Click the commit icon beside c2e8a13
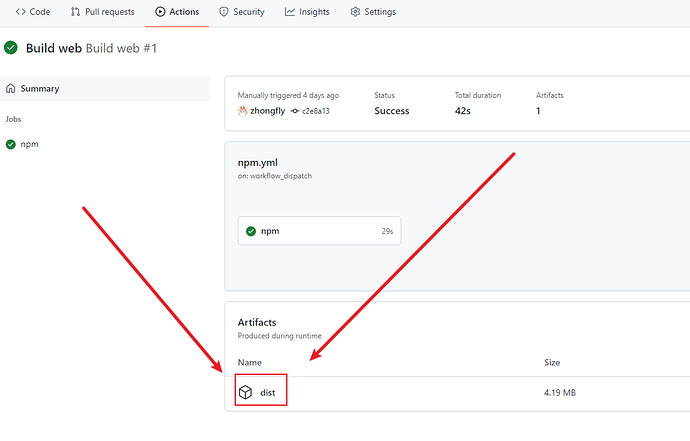The width and height of the screenshot is (690, 441). coord(295,111)
